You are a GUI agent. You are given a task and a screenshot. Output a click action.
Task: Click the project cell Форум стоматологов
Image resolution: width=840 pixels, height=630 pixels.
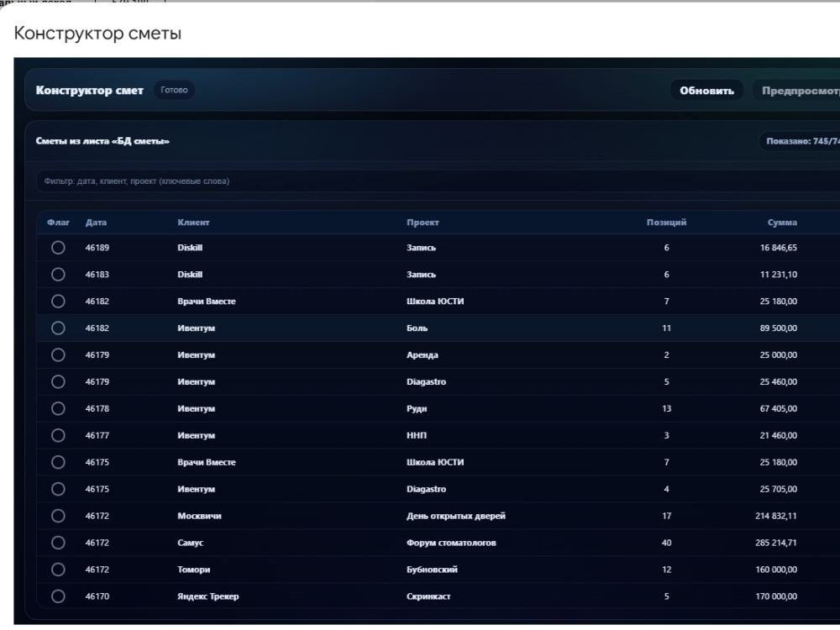451,543
